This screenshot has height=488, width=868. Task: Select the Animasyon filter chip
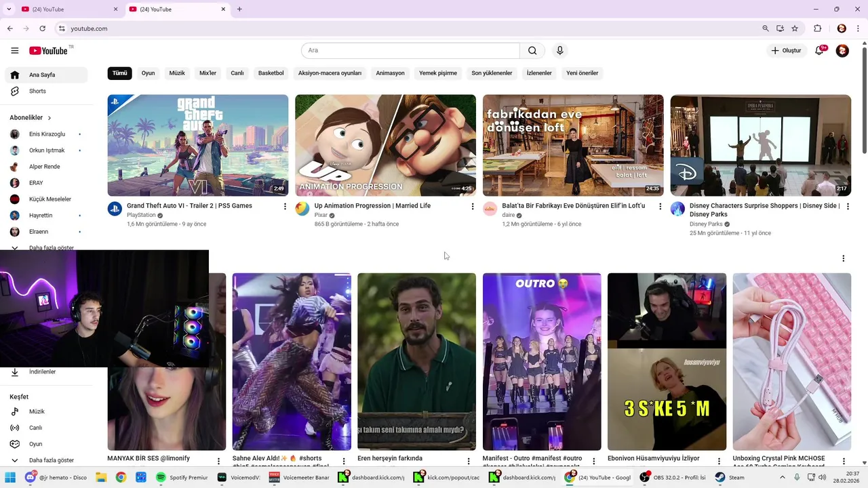click(x=390, y=73)
